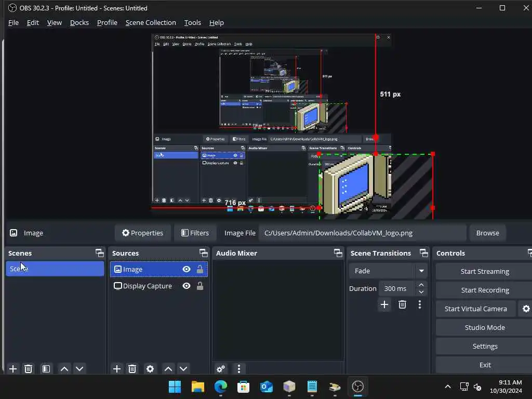532x399 pixels.
Task: Float the Audio Mixer dock
Action: coord(338,253)
